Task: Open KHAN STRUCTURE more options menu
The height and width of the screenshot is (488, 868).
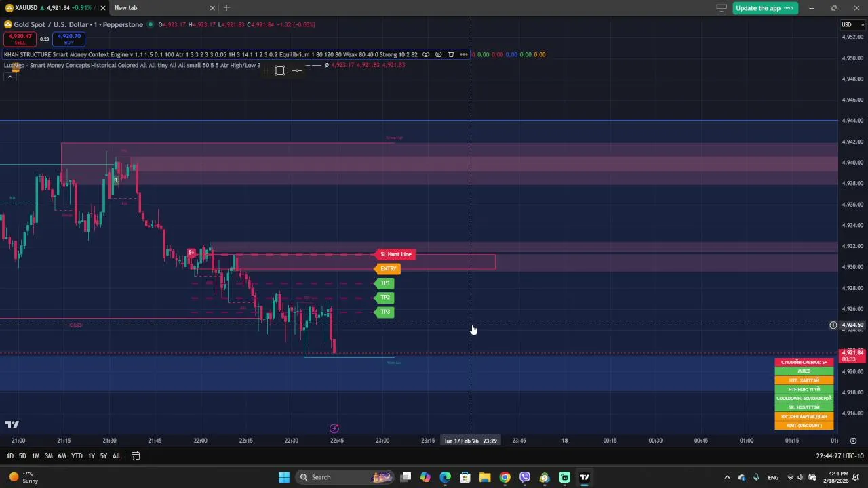Action: [x=464, y=54]
